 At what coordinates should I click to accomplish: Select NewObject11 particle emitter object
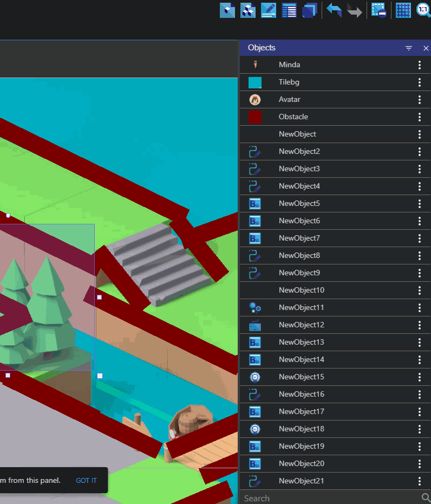click(335, 308)
